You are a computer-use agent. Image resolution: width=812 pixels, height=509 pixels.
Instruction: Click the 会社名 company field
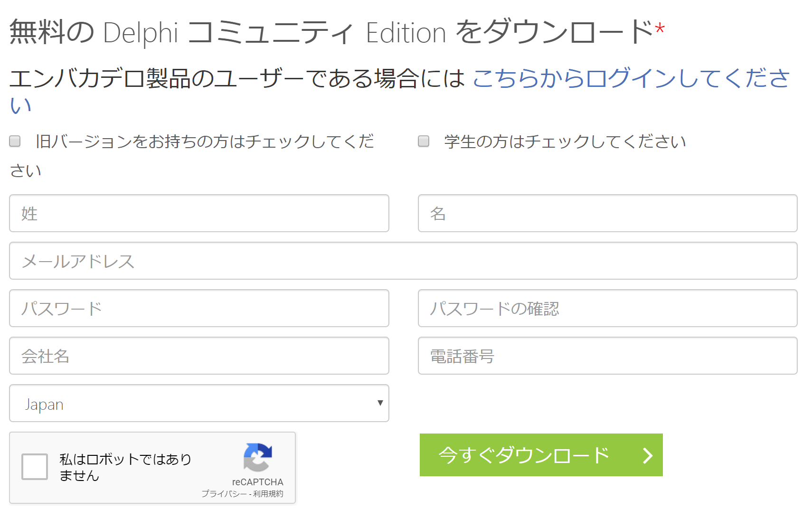pyautogui.click(x=199, y=356)
